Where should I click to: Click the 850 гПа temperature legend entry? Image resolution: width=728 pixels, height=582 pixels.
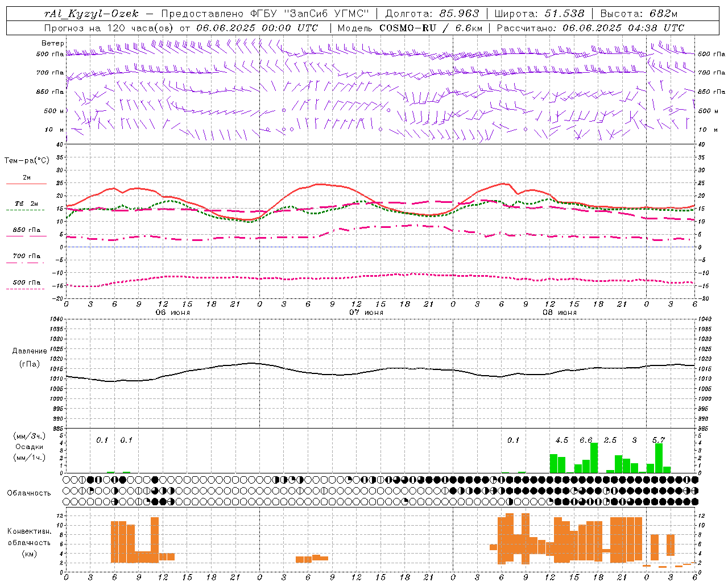[x=26, y=230]
